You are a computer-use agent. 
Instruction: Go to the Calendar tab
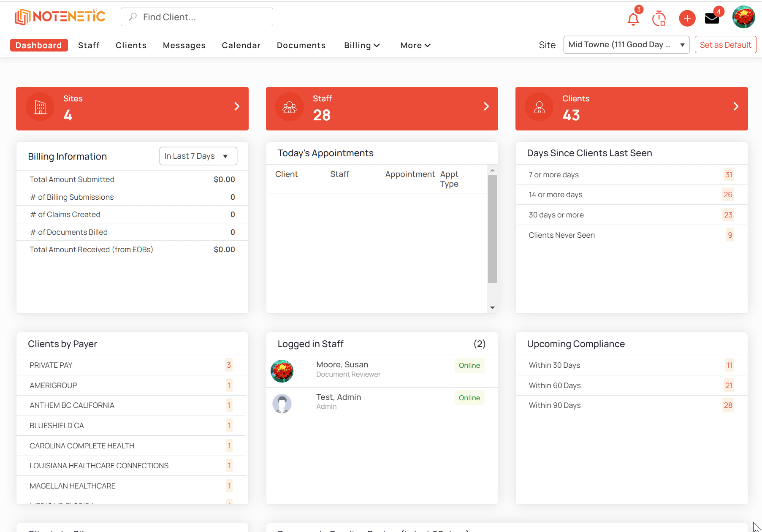pos(241,45)
